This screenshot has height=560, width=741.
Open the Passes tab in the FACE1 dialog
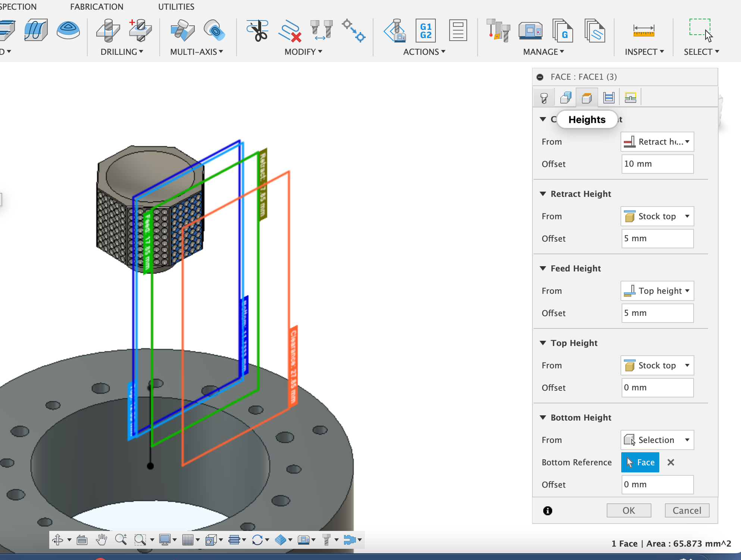(x=609, y=97)
